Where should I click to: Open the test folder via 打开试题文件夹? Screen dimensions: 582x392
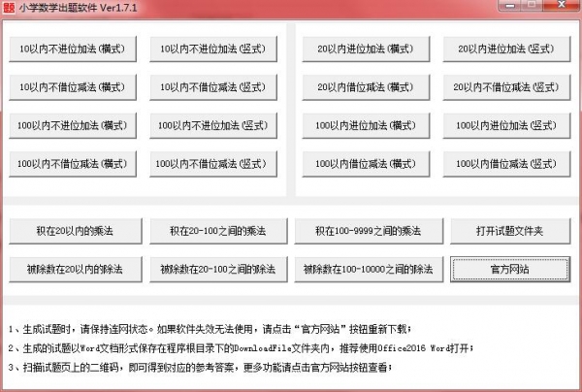click(x=510, y=231)
